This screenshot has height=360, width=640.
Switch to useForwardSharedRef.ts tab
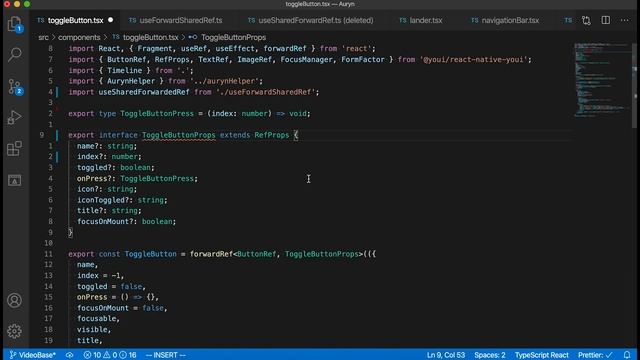[176, 20]
